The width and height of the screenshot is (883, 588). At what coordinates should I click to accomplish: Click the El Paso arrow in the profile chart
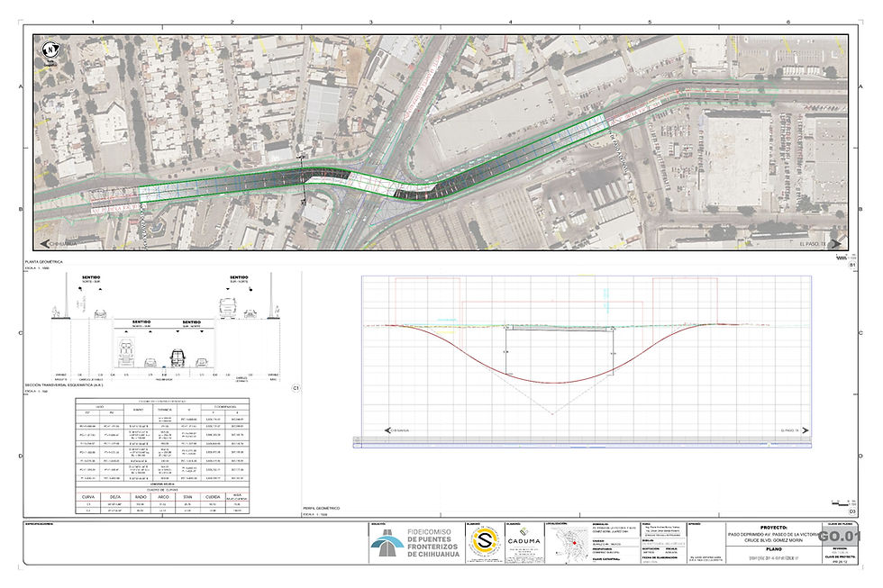pyautogui.click(x=806, y=430)
